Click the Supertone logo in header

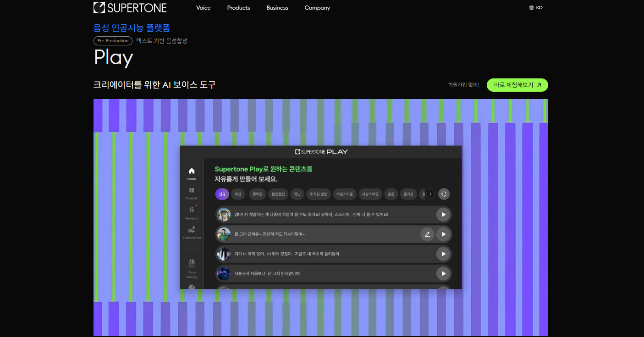tap(130, 7)
